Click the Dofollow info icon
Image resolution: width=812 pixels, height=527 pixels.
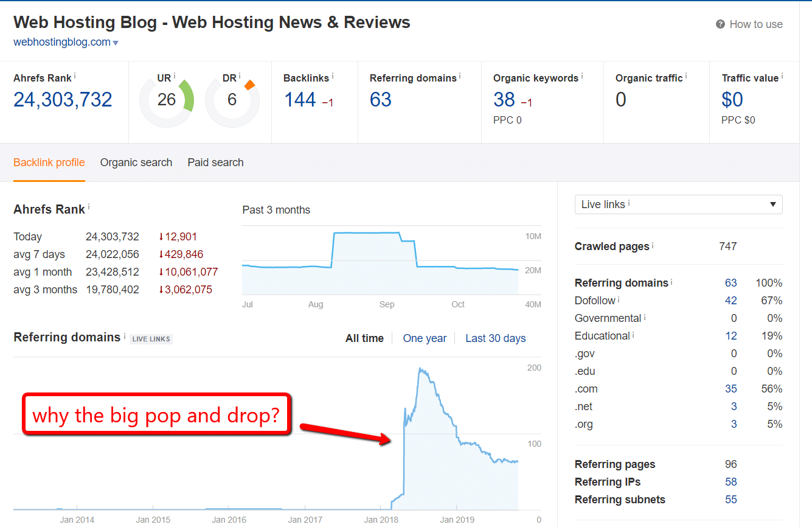click(x=619, y=299)
